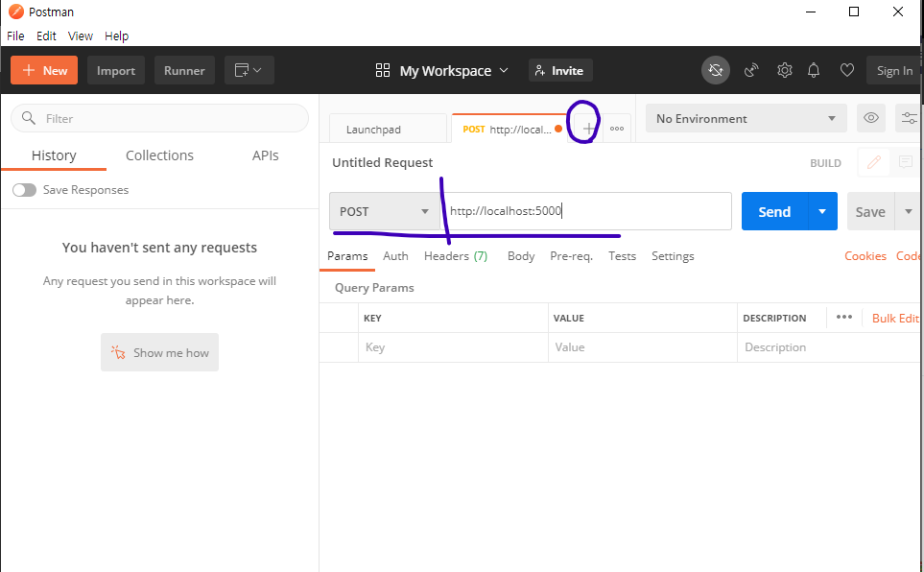Click the Query Params heading
This screenshot has width=924, height=572.
374,288
